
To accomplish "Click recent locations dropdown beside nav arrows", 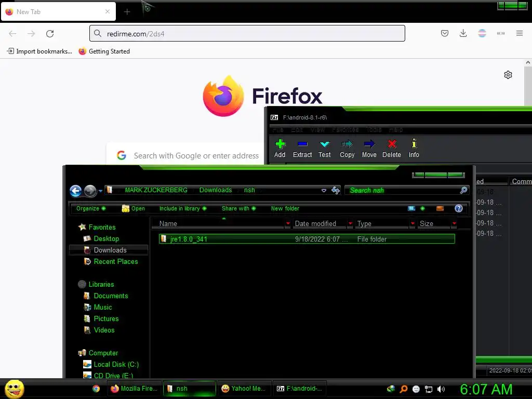I will [100, 191].
